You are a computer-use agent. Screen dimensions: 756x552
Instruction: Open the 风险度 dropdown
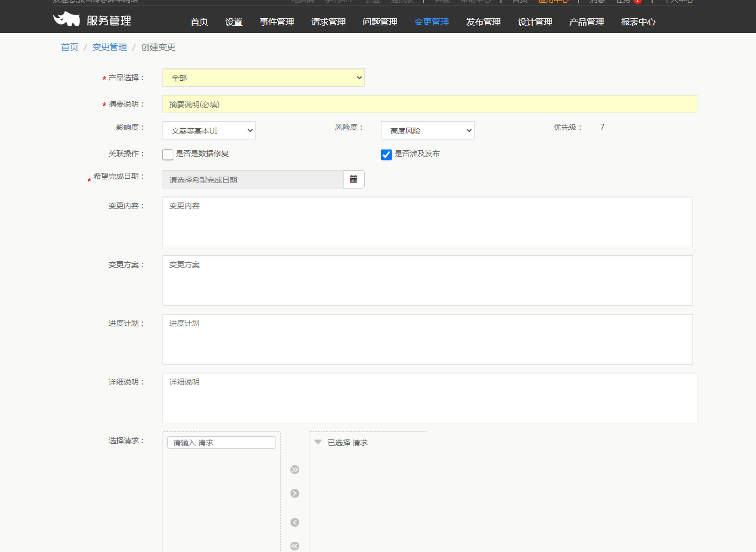coord(428,130)
